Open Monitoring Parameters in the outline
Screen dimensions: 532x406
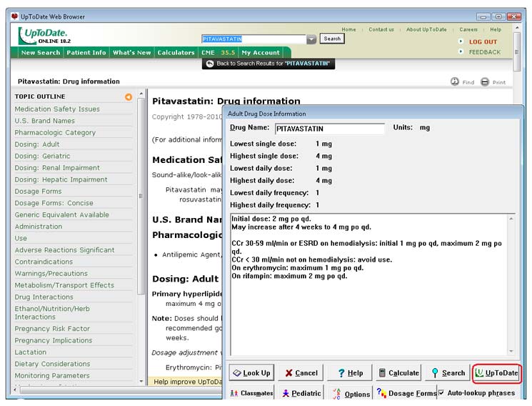point(52,375)
